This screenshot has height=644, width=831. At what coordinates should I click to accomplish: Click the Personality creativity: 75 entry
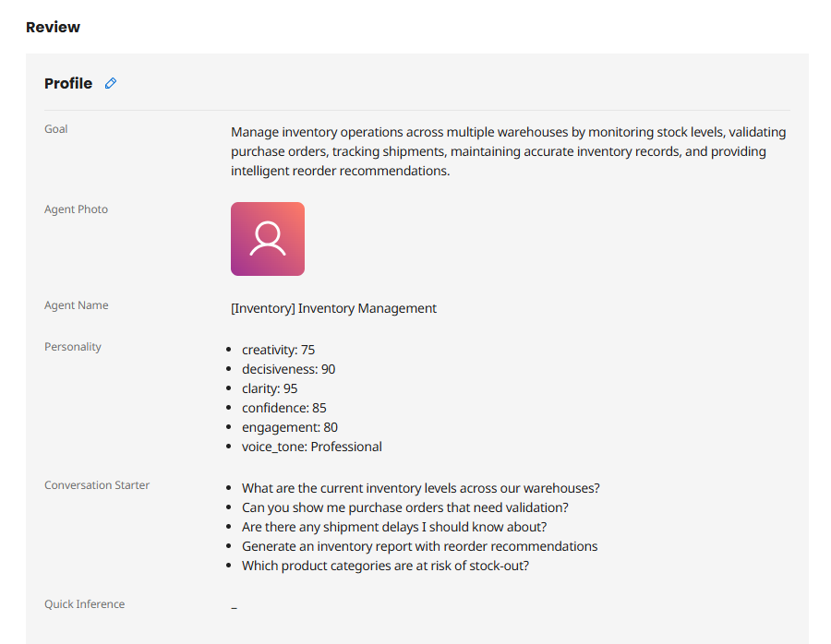(x=277, y=349)
